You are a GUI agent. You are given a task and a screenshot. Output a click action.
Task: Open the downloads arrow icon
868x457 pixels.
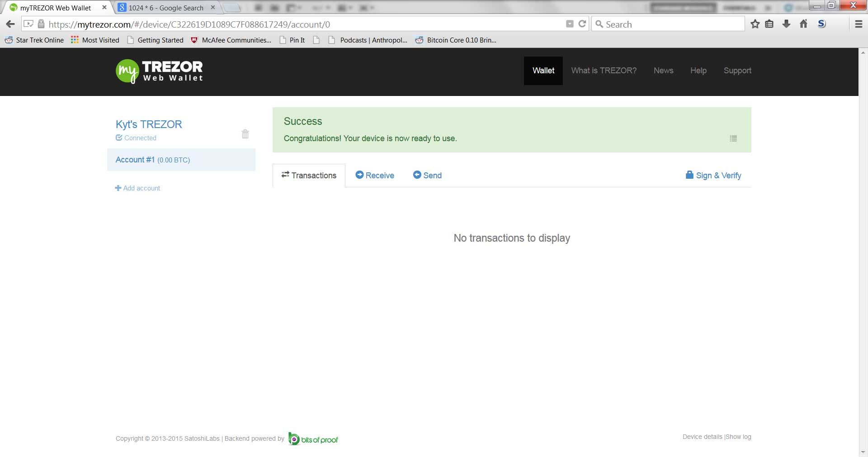(x=787, y=24)
